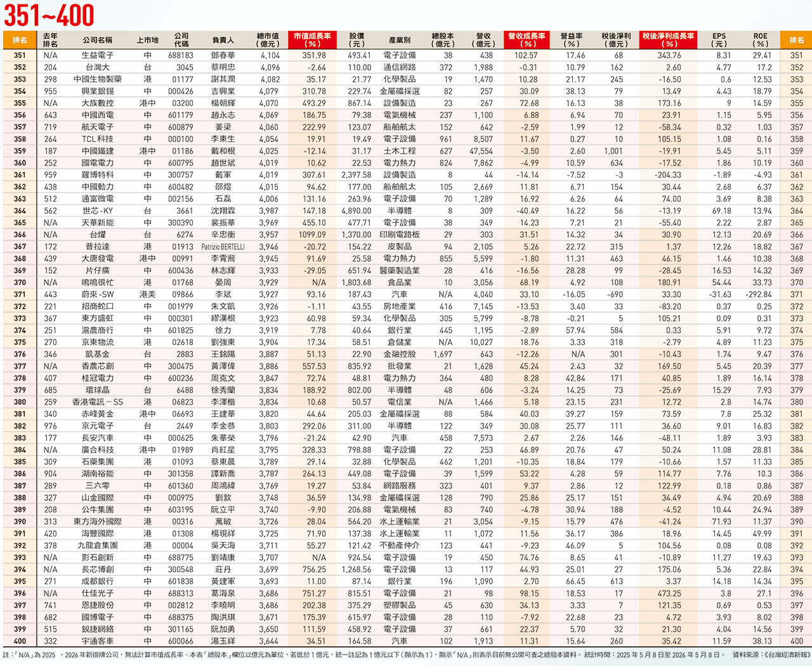Select company name 東方海外國際
812x666 pixels.
[98, 521]
